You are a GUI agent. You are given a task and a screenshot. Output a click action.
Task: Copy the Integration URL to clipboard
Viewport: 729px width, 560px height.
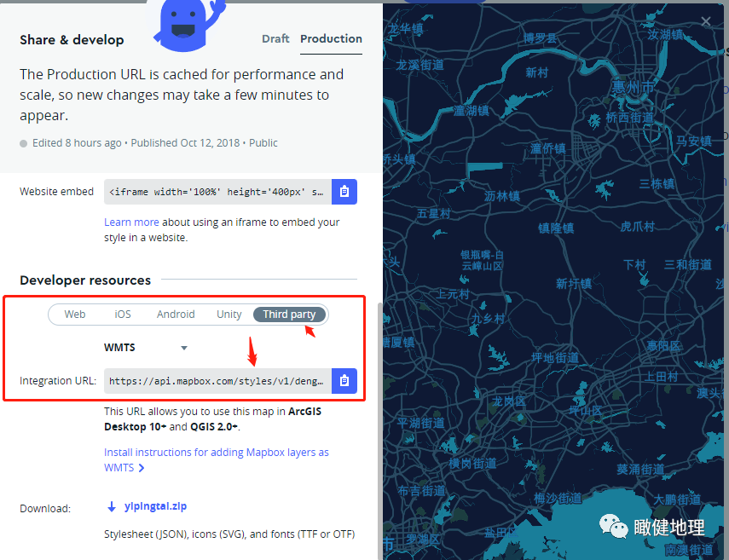pos(344,381)
